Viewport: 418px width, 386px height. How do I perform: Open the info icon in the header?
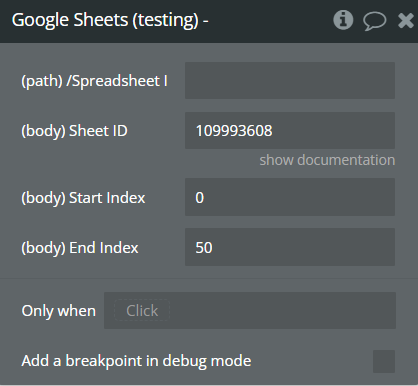point(343,20)
